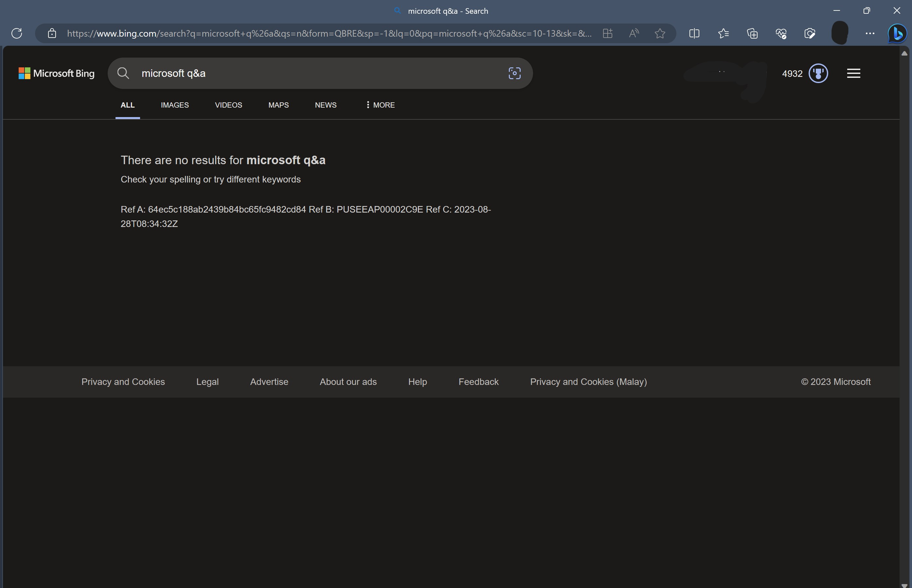Open the Collections icon
The width and height of the screenshot is (912, 588).
752,34
